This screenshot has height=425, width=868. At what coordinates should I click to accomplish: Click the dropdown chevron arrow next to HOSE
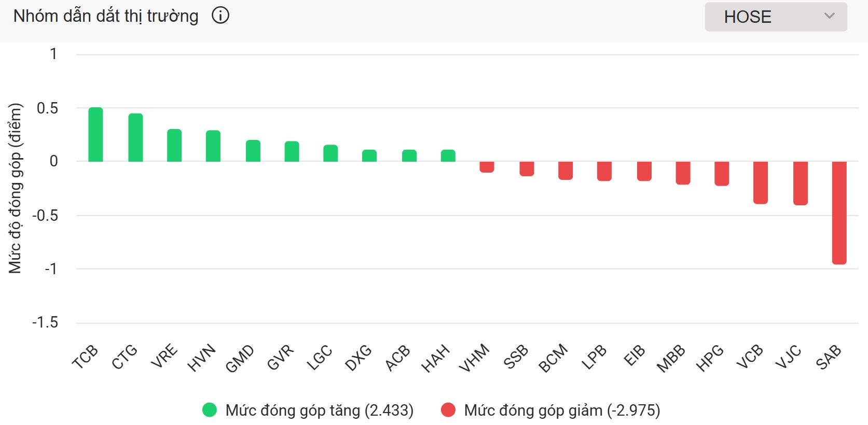pyautogui.click(x=829, y=16)
